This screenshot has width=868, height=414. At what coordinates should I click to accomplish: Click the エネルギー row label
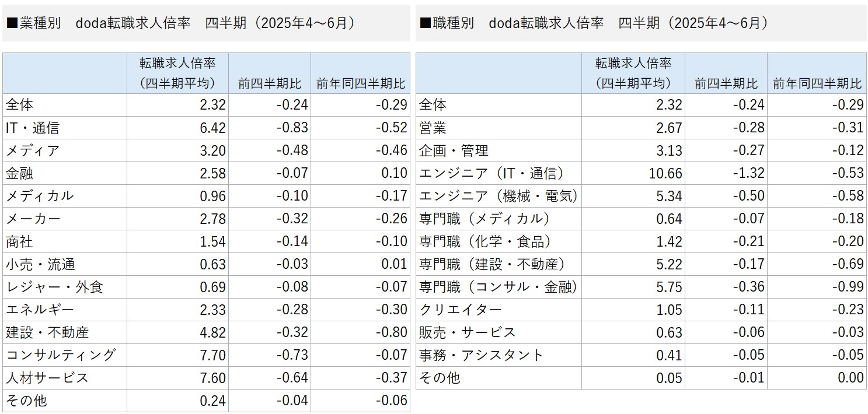pos(40,310)
